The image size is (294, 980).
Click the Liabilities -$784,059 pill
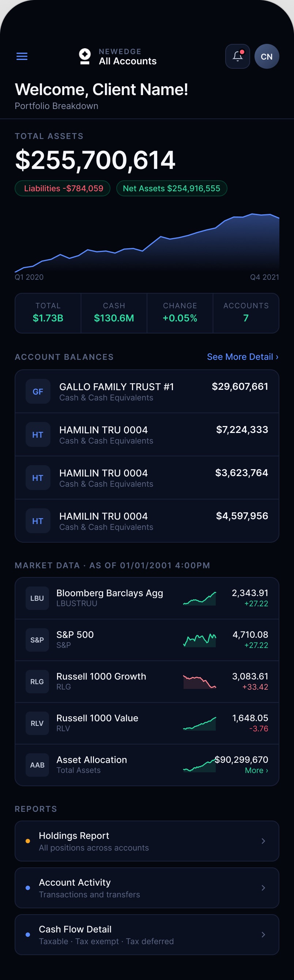point(63,188)
